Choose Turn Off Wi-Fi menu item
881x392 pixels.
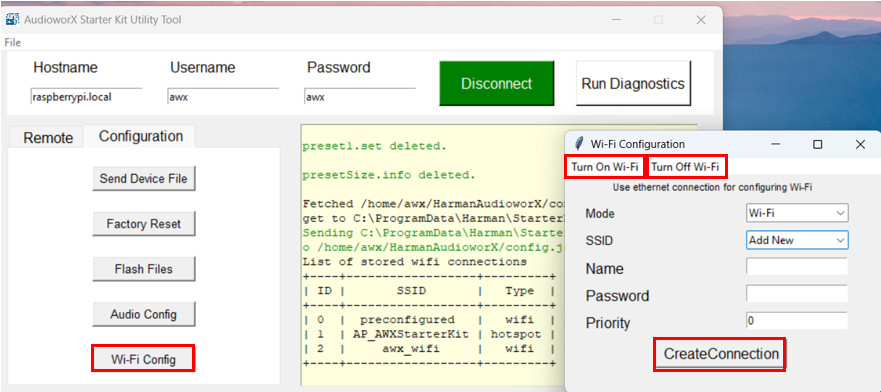(685, 167)
